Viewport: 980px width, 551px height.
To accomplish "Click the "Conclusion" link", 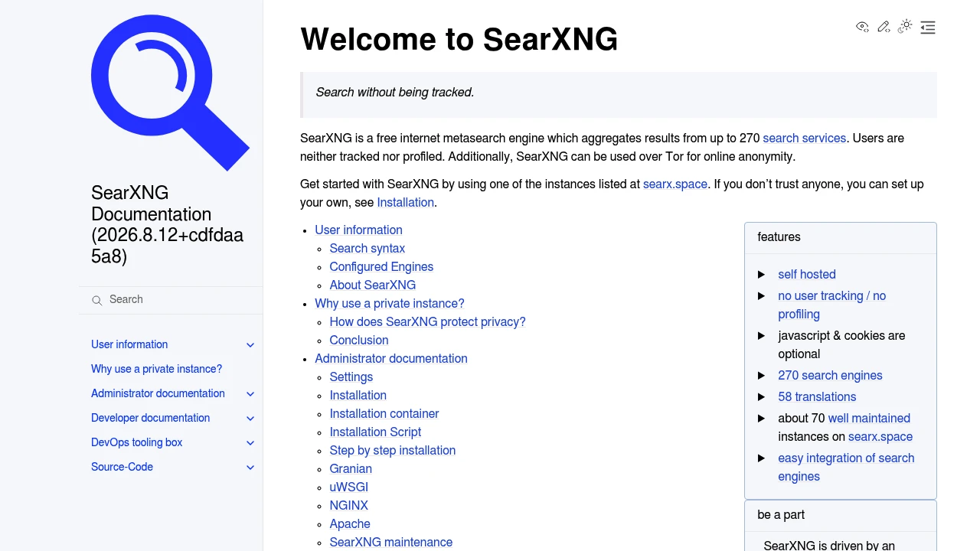I will (x=358, y=341).
